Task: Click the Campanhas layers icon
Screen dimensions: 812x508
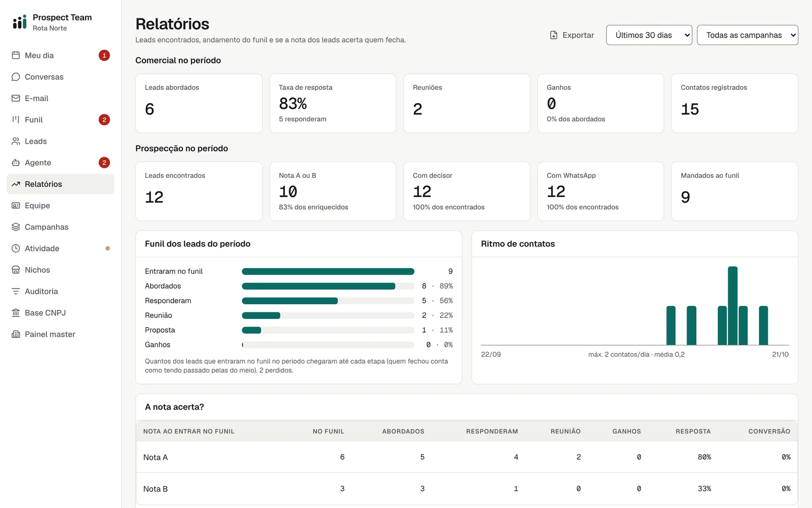Action: (x=16, y=227)
